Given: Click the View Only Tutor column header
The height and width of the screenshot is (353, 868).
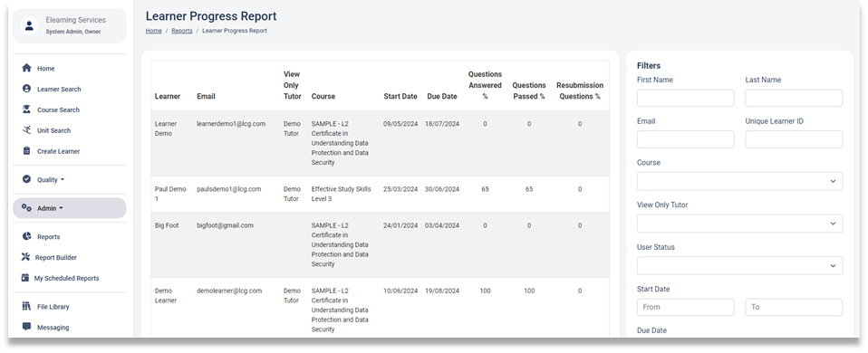Looking at the screenshot, I should [x=292, y=85].
